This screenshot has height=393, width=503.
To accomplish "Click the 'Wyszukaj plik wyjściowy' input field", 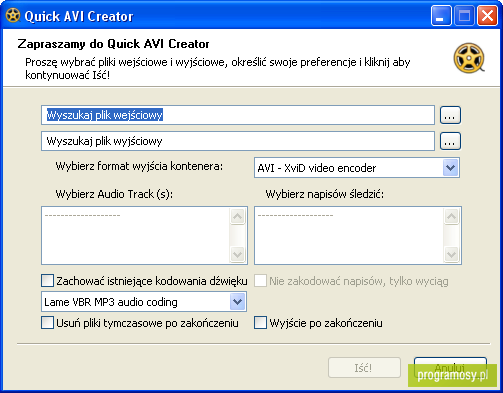I will pos(238,141).
